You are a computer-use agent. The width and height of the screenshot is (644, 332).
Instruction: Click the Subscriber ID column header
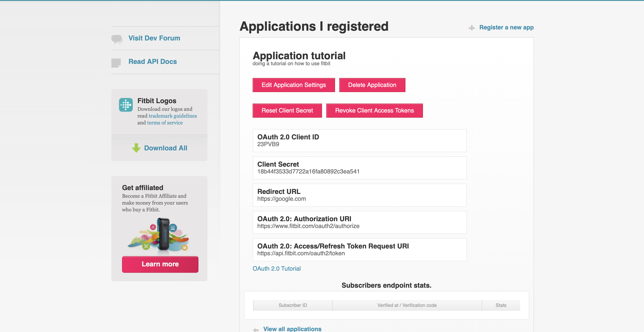tap(293, 305)
